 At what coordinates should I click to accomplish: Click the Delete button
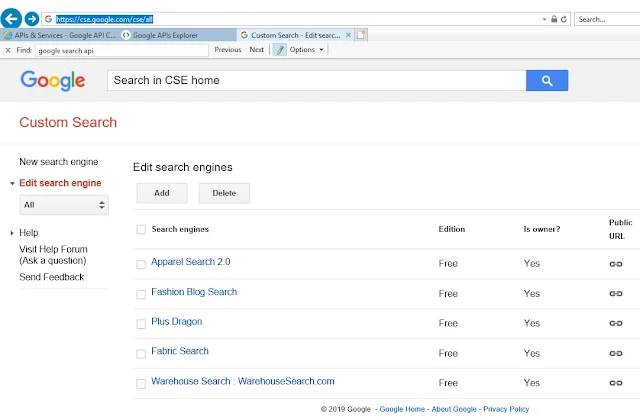pyautogui.click(x=224, y=193)
